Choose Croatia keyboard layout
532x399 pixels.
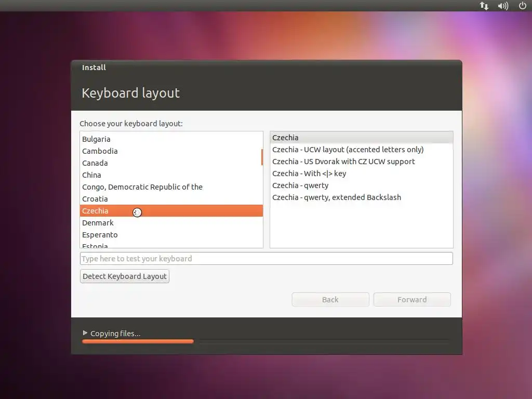pyautogui.click(x=171, y=199)
